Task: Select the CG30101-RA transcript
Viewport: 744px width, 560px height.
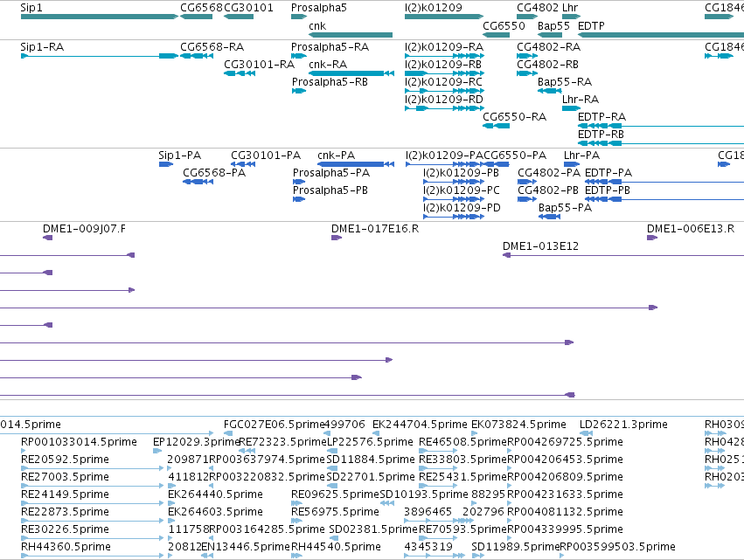Action: coord(240,73)
